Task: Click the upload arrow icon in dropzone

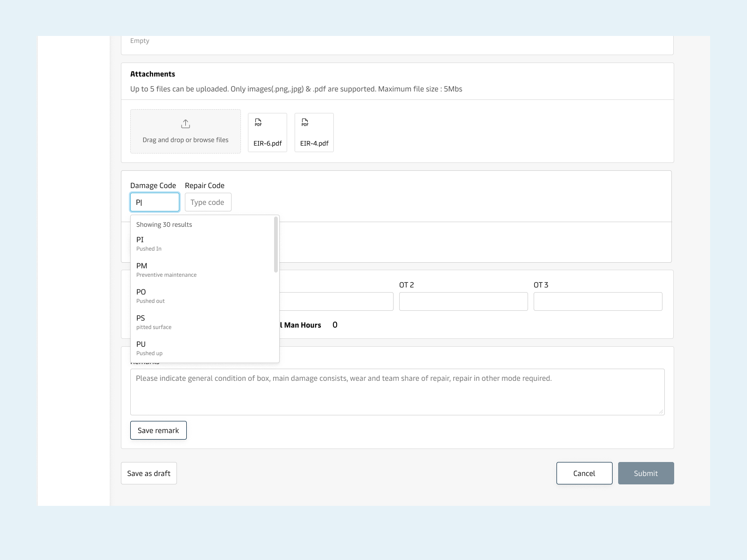Action: (x=185, y=124)
